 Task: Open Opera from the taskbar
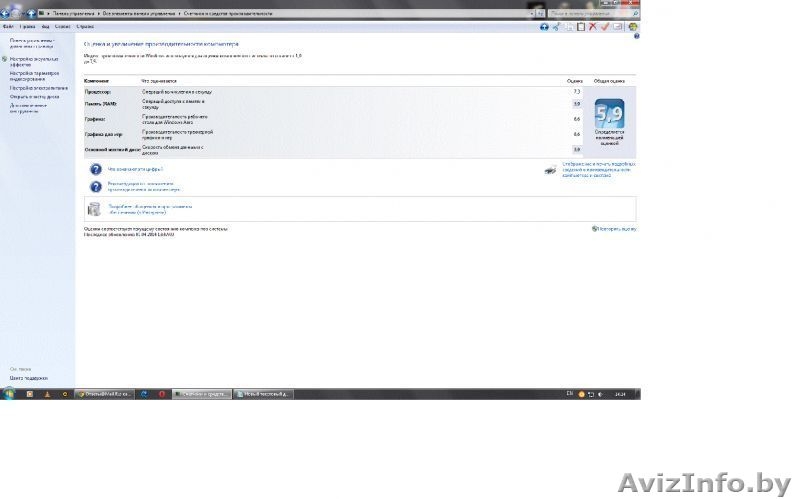[x=162, y=394]
